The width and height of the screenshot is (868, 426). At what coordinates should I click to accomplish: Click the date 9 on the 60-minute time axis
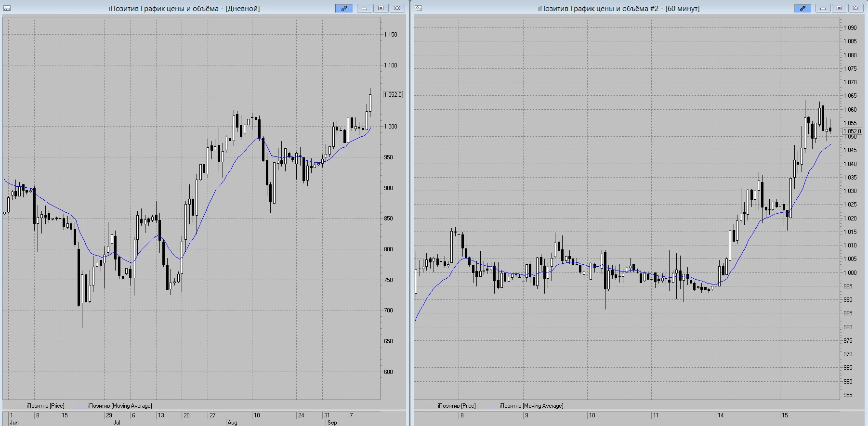(x=526, y=415)
